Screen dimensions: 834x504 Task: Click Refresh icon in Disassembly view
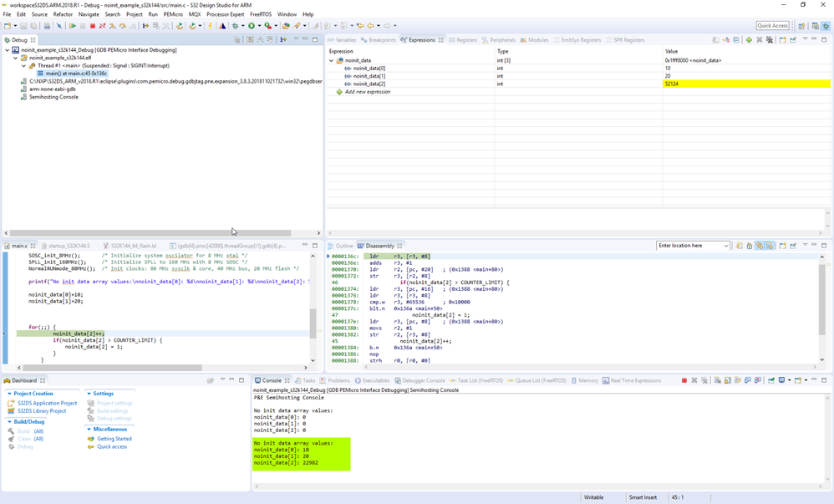tap(739, 246)
